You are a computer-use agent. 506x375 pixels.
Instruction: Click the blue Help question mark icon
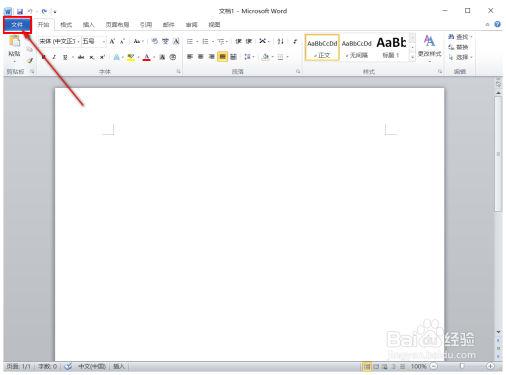(497, 24)
